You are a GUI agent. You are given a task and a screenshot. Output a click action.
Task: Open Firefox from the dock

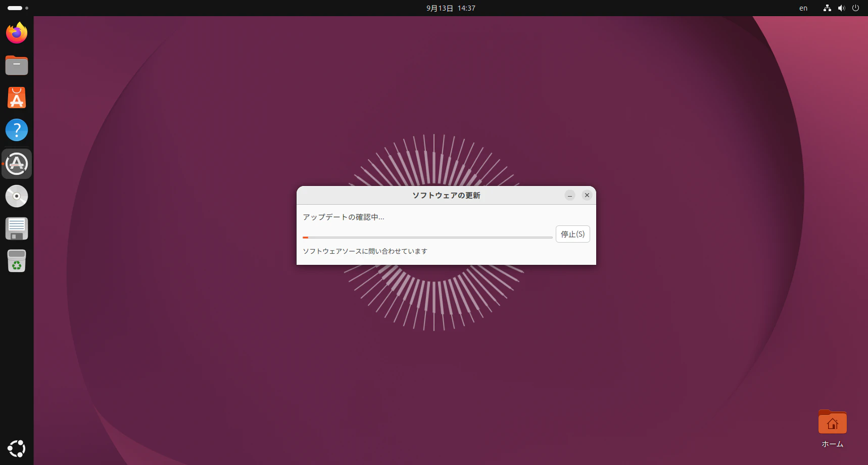pyautogui.click(x=17, y=33)
